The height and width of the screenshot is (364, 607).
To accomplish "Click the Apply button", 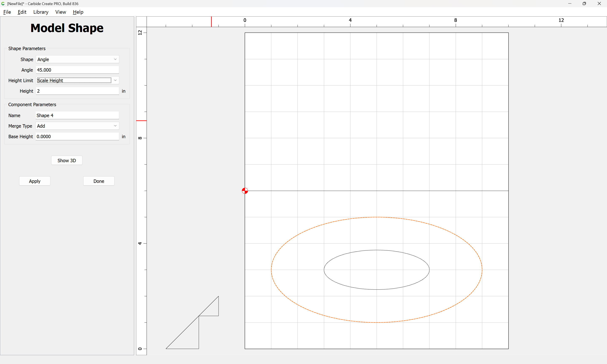I will coord(35,181).
